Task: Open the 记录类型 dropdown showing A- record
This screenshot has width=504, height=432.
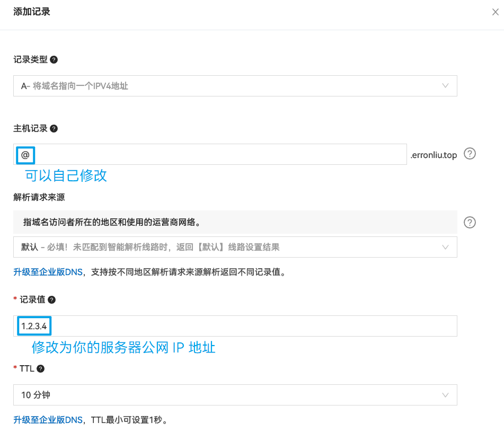Action: pyautogui.click(x=235, y=86)
